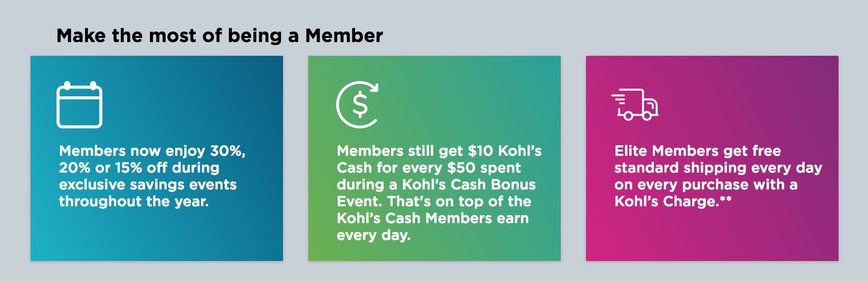This screenshot has width=868, height=281.
Task: Open the blue exclusive savings events card
Action: coord(157,158)
